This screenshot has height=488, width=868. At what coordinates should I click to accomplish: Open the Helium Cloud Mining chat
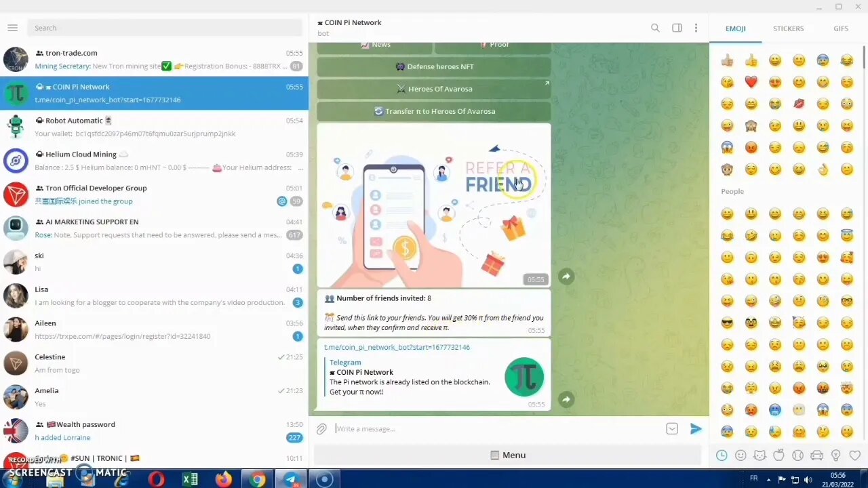tap(154, 161)
